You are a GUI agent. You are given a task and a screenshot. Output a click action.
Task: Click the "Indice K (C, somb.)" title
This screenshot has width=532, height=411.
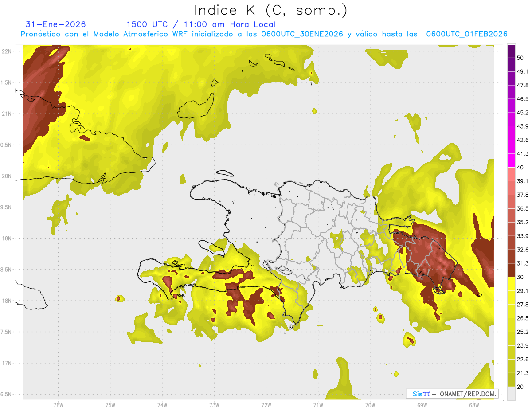point(271,11)
